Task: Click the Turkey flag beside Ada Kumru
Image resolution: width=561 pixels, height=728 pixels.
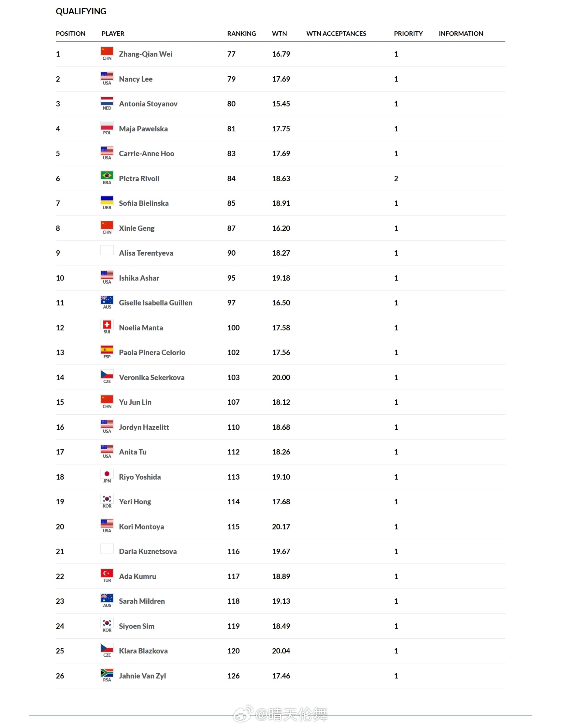Action: tap(107, 573)
